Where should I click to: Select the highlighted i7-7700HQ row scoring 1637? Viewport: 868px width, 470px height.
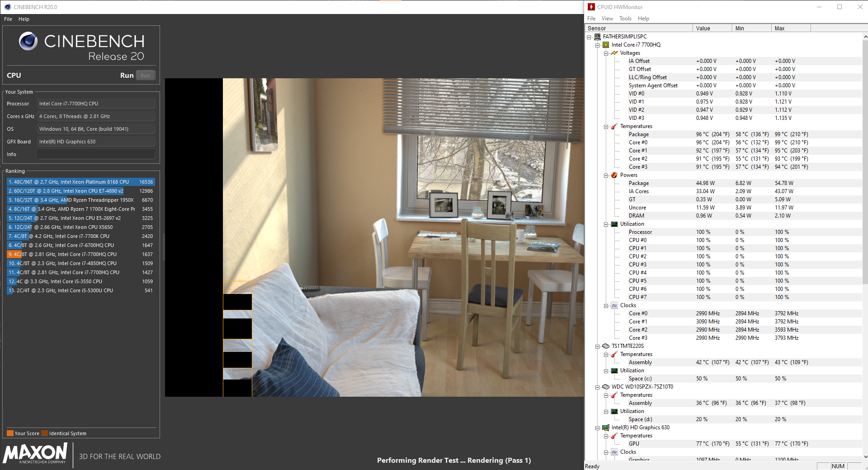point(81,254)
